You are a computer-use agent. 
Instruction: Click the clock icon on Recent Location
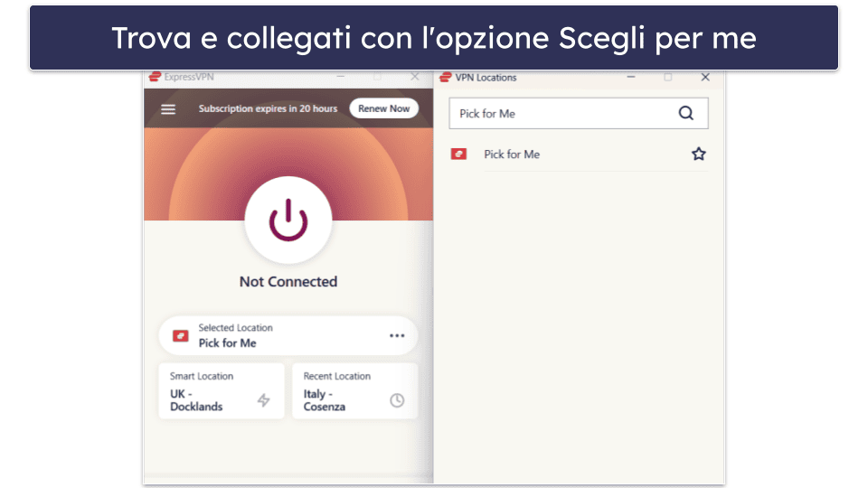pos(397,400)
